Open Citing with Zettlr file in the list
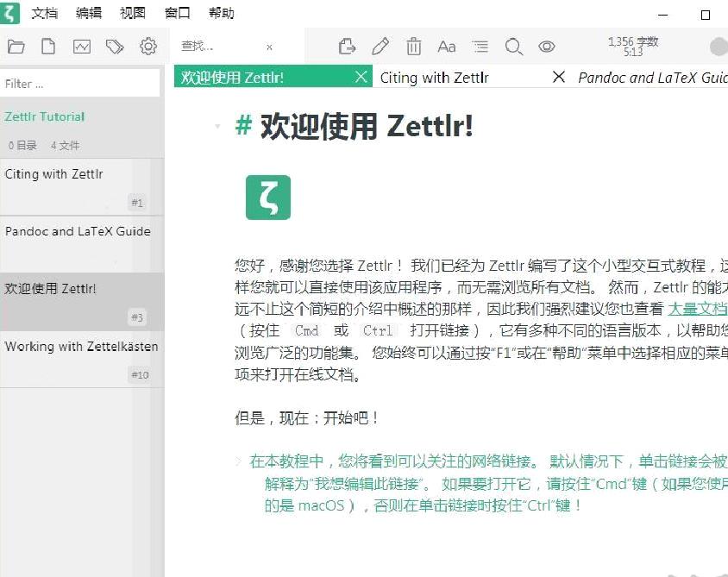This screenshot has width=728, height=577. coord(82,186)
